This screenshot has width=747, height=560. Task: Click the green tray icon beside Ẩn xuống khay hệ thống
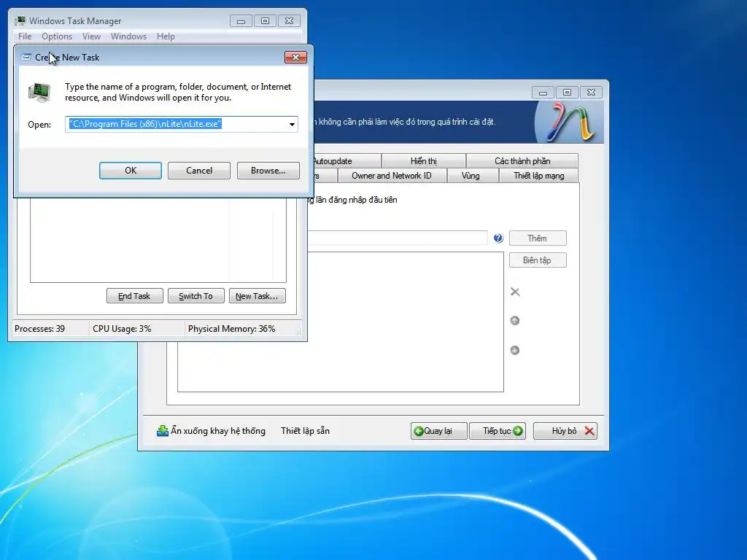point(163,431)
